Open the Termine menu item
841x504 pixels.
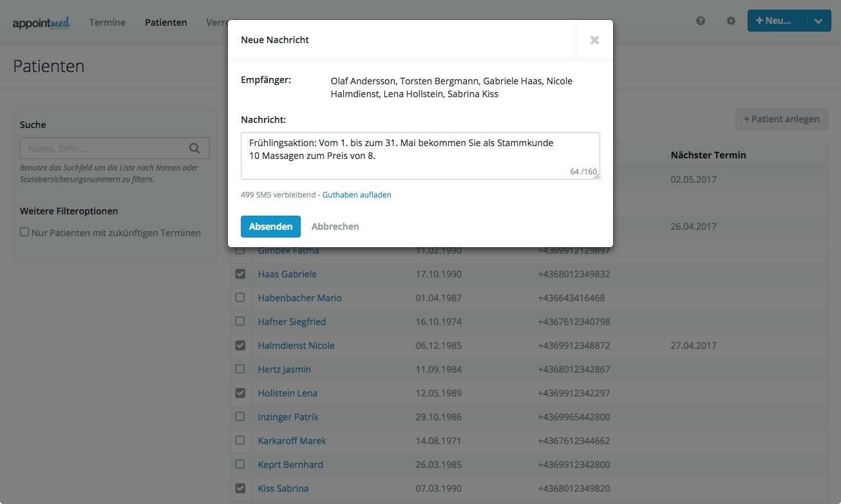(108, 23)
